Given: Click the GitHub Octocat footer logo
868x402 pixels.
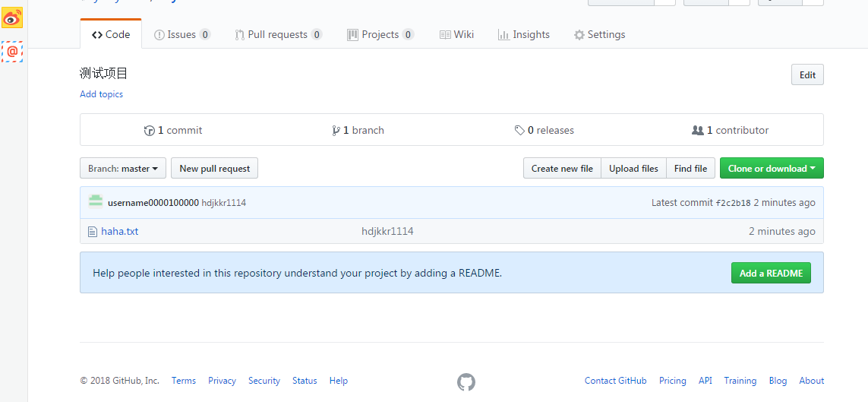Looking at the screenshot, I should [466, 381].
